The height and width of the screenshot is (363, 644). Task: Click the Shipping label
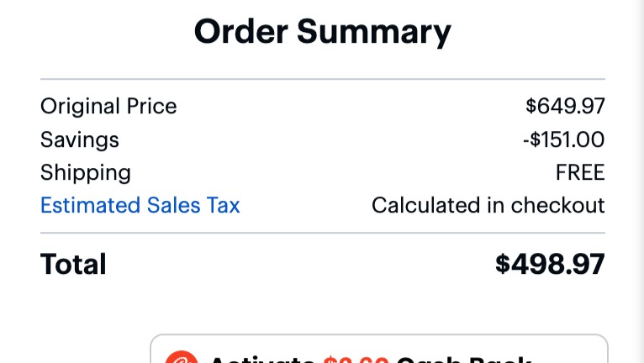[x=86, y=173]
